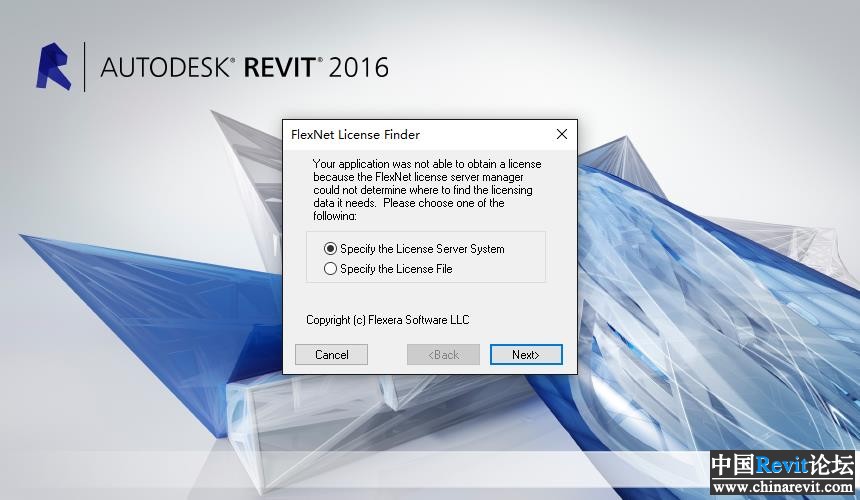Click the FlexNet License Finder title text
This screenshot has height=500, width=860.
pos(355,135)
